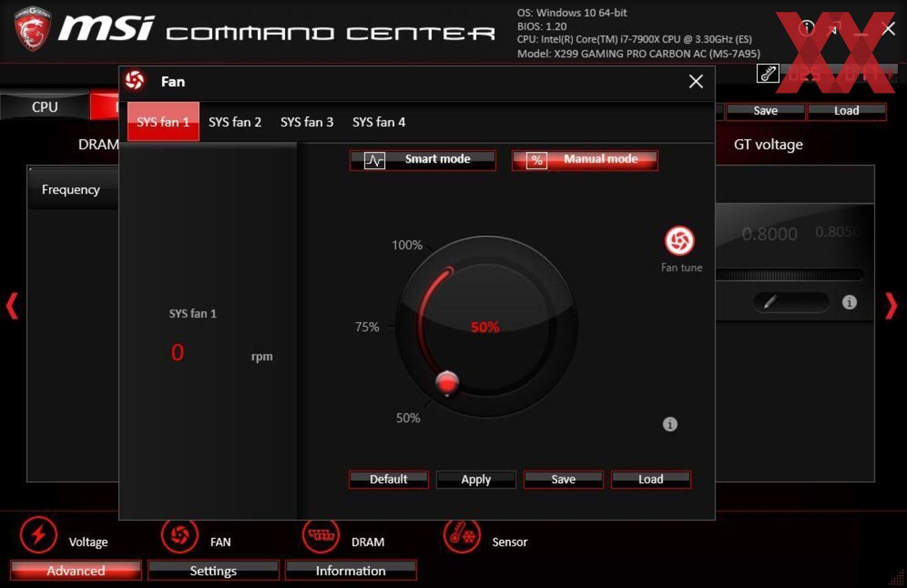Click the OS: Windows 10 64-bit text

[x=572, y=13]
